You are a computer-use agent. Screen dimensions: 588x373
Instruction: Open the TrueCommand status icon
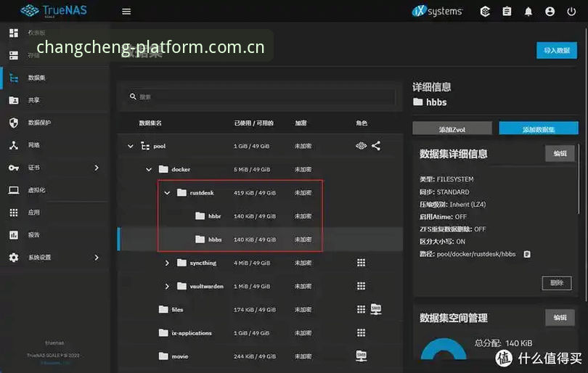pyautogui.click(x=485, y=11)
